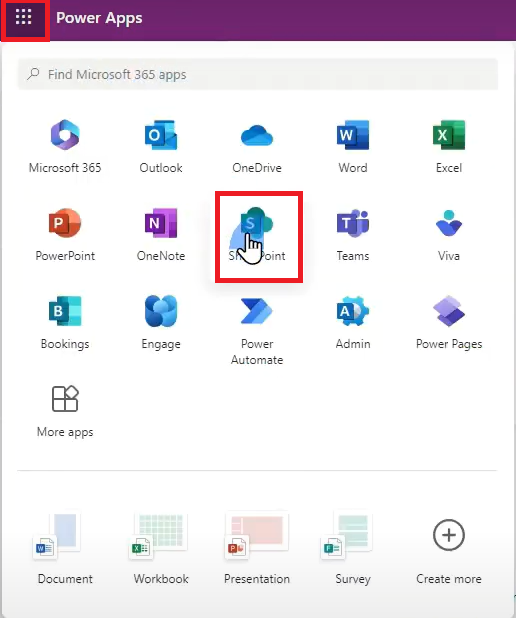This screenshot has height=618, width=516.
Task: Open Outlook from the app list
Action: tap(161, 147)
